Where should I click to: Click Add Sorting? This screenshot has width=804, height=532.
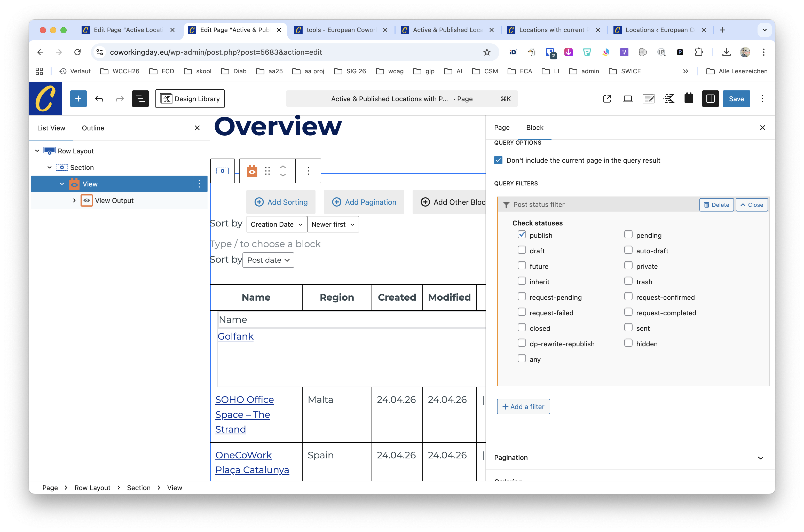(x=281, y=202)
